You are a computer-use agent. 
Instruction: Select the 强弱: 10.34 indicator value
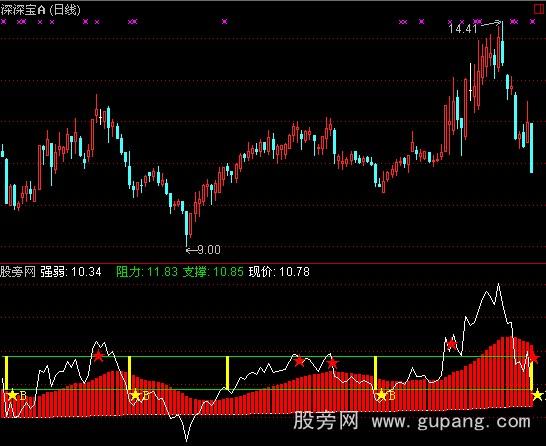pyautogui.click(x=71, y=272)
